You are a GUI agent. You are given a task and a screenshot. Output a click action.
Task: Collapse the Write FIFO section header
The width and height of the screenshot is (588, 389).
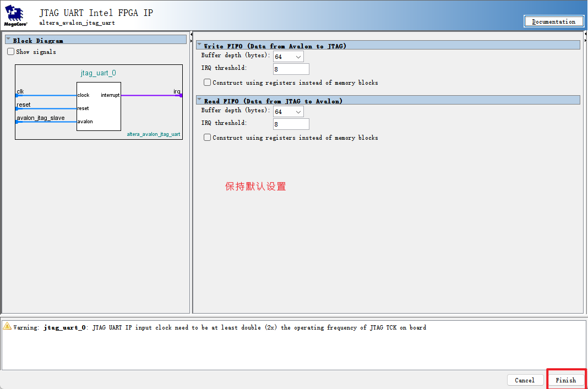(x=199, y=45)
